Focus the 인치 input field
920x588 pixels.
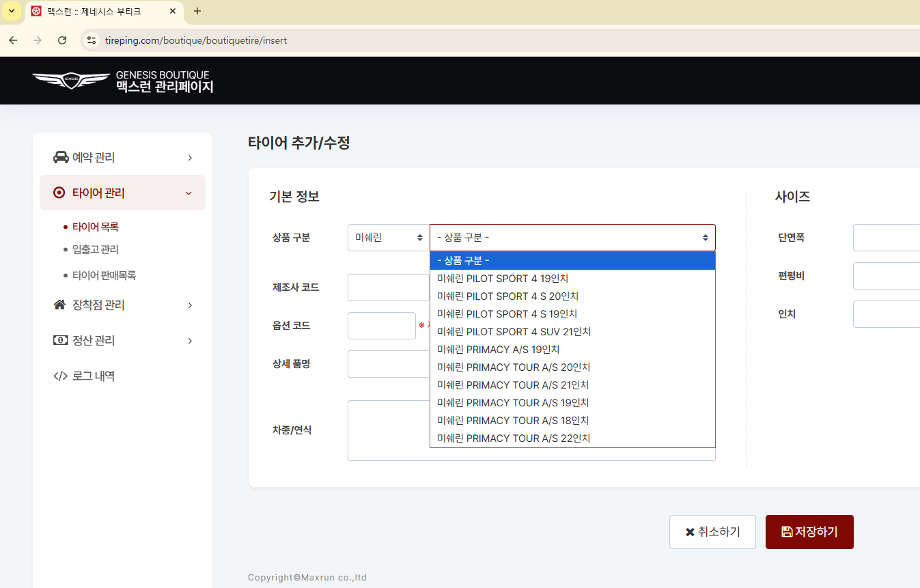[887, 314]
